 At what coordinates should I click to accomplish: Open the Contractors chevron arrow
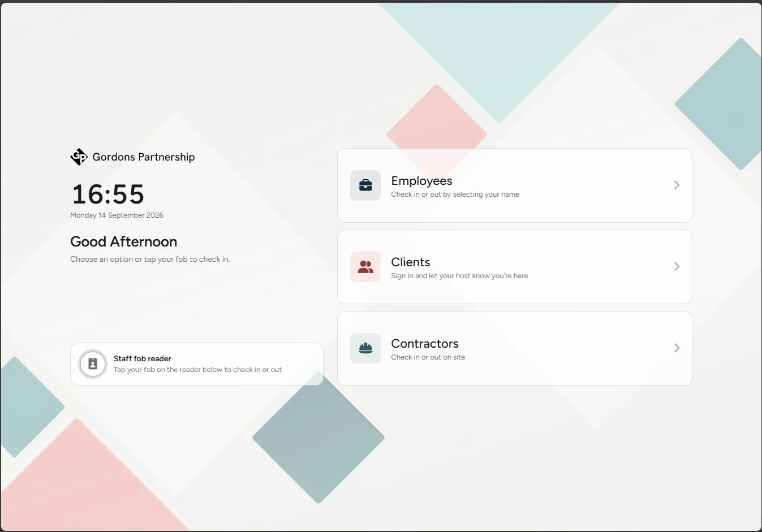point(677,348)
